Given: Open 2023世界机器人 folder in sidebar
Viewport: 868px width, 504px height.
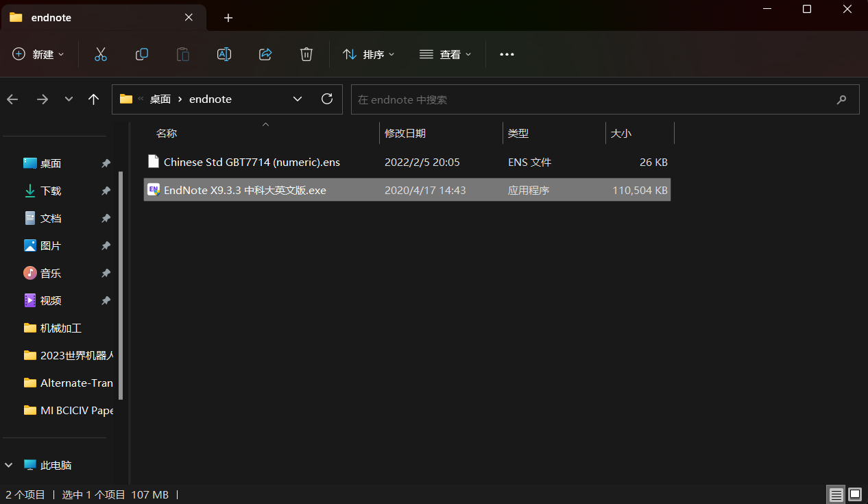Looking at the screenshot, I should pyautogui.click(x=68, y=355).
